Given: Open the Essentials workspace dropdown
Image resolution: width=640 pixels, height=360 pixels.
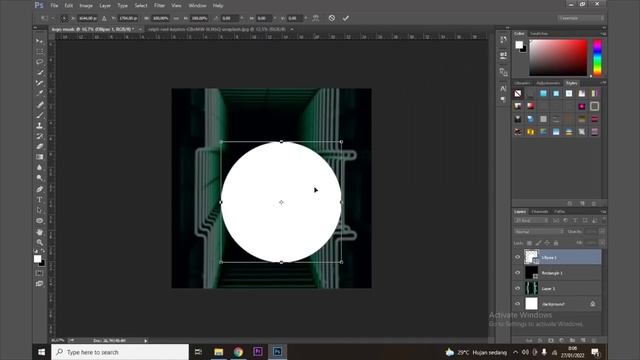Looking at the screenshot, I should (580, 18).
